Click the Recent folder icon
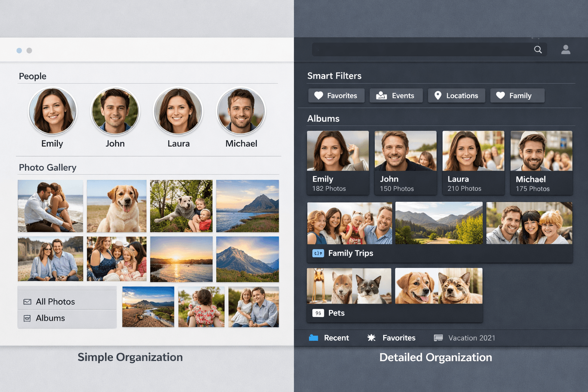Viewport: 588px width, 392px height. (314, 338)
